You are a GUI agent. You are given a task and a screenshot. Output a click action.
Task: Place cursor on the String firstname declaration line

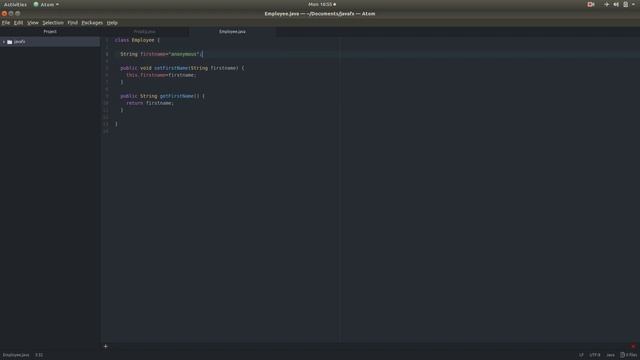[x=161, y=54]
